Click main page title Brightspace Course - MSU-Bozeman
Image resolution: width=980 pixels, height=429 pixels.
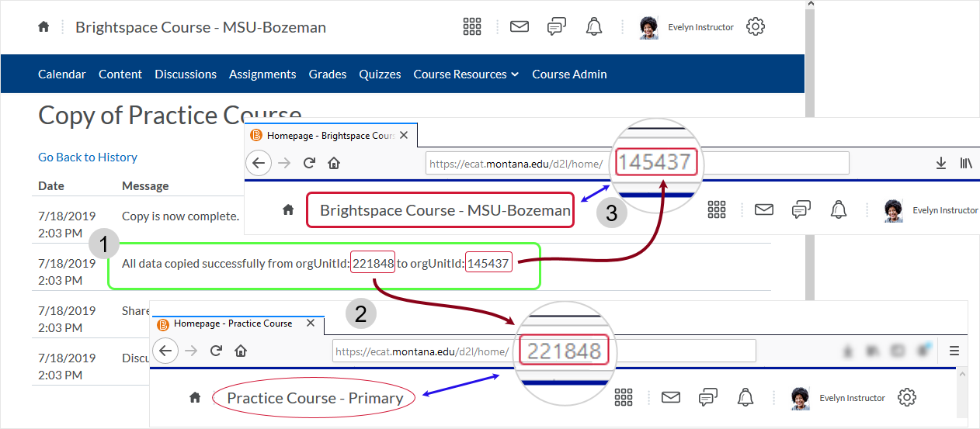tap(200, 27)
